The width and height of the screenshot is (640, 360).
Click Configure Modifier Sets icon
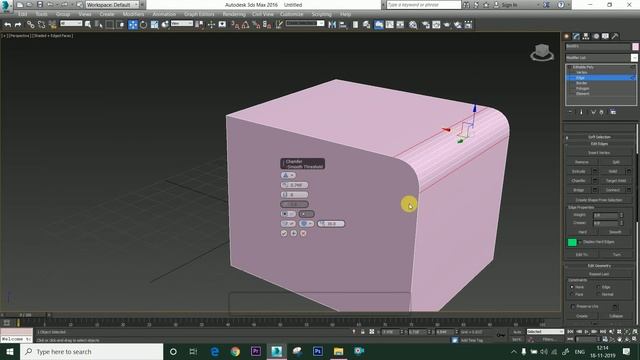pyautogui.click(x=613, y=112)
